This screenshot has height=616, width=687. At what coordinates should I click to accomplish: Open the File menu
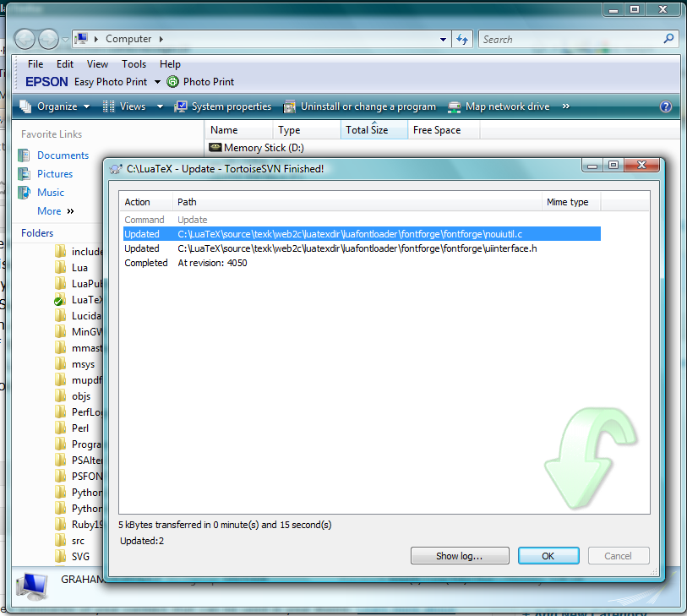[35, 64]
